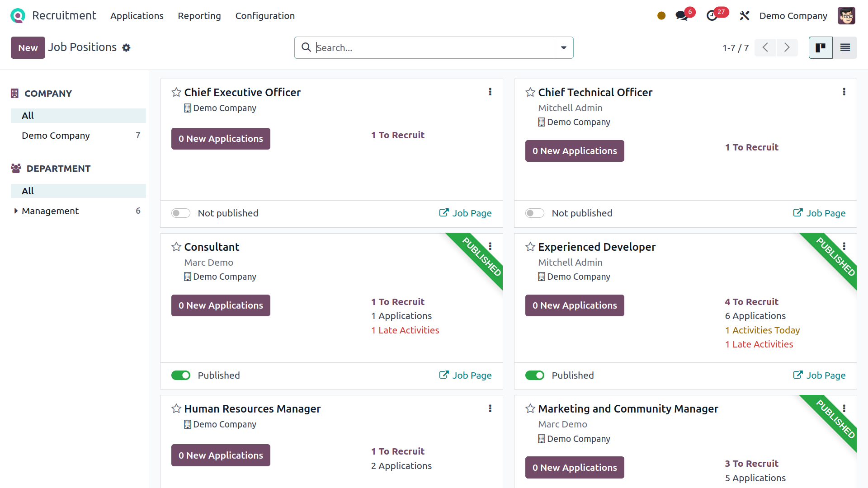Open the search options dropdown arrow
868x488 pixels.
click(563, 48)
